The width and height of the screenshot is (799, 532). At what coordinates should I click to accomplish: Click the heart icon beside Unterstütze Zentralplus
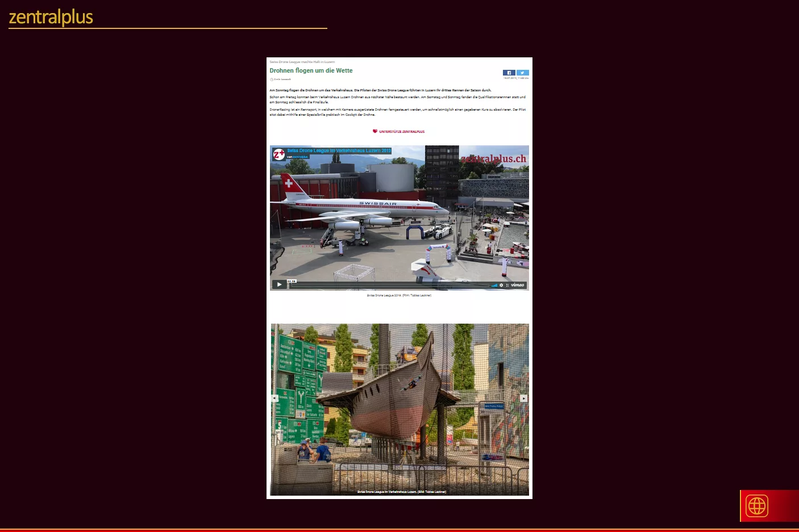375,131
